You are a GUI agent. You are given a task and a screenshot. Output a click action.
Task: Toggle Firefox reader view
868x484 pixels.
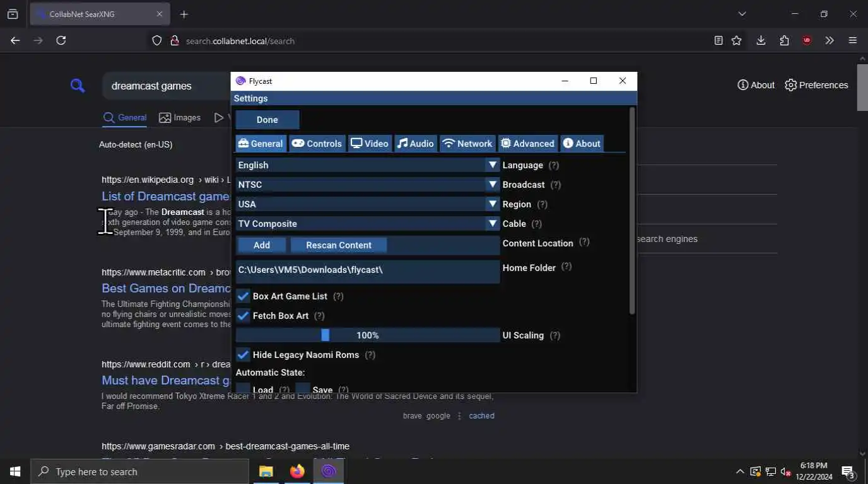click(718, 40)
